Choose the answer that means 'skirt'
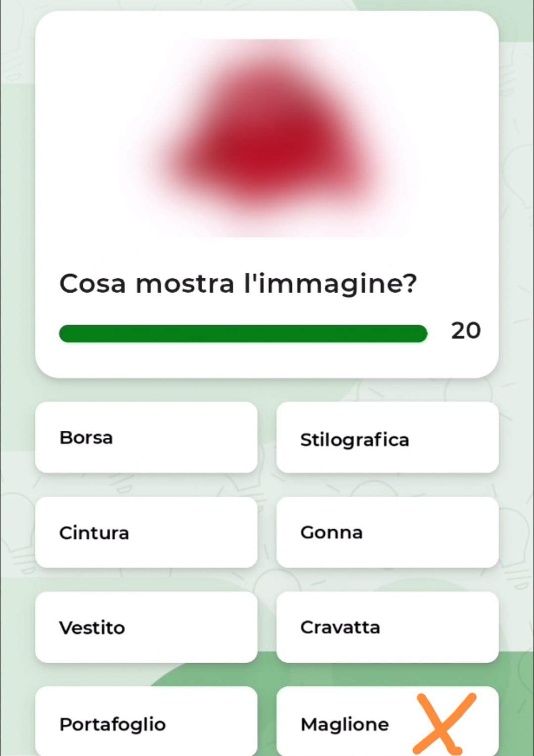The height and width of the screenshot is (756, 534). (387, 532)
